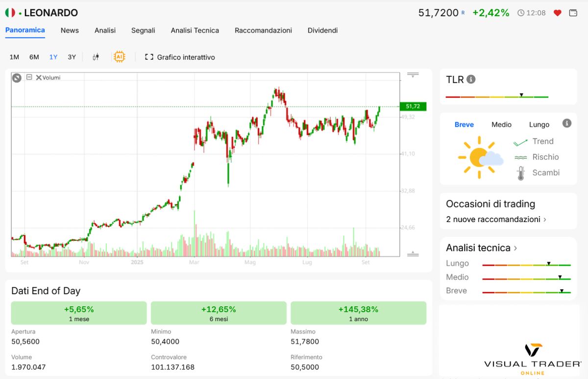Click the sun and cloud weather icon
This screenshot has width=588, height=379.
pyautogui.click(x=480, y=157)
